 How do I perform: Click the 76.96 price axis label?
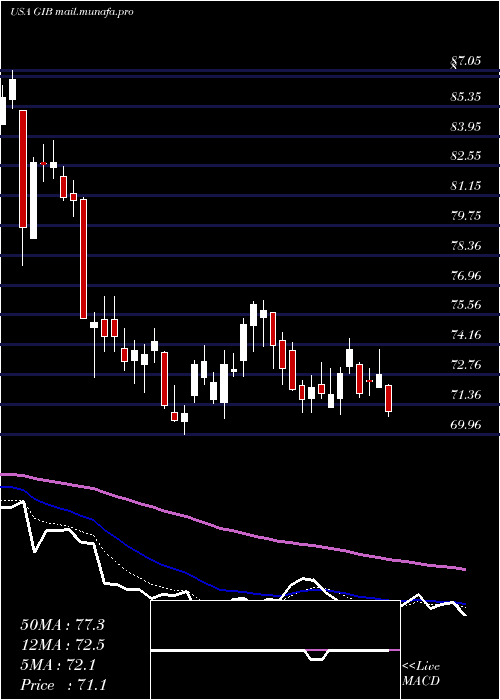[466, 275]
